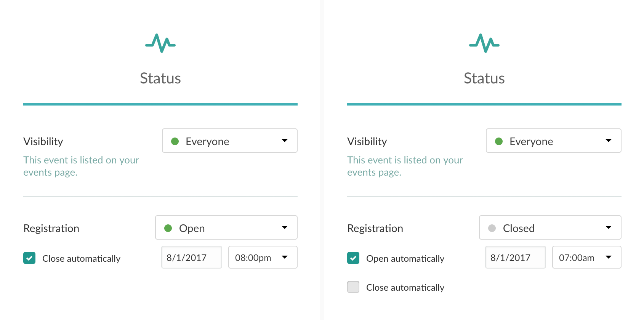Click left panel Status heading
Screen dimensions: 644x320
tap(160, 78)
